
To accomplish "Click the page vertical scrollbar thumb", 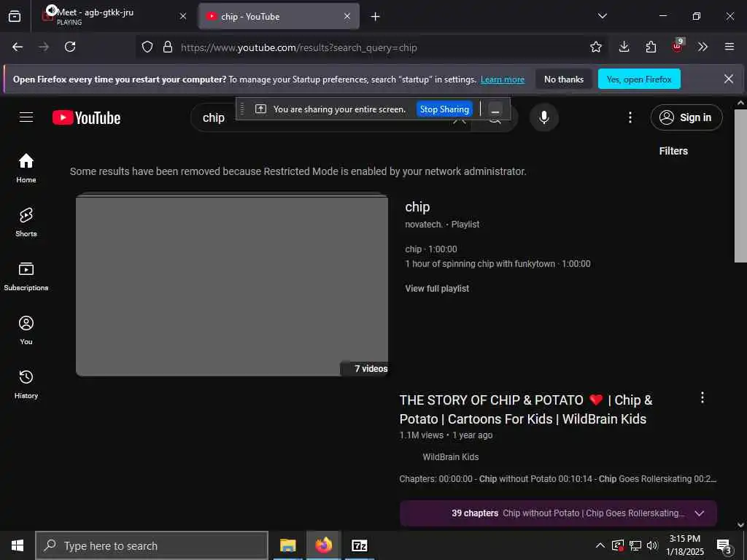I will [740, 186].
